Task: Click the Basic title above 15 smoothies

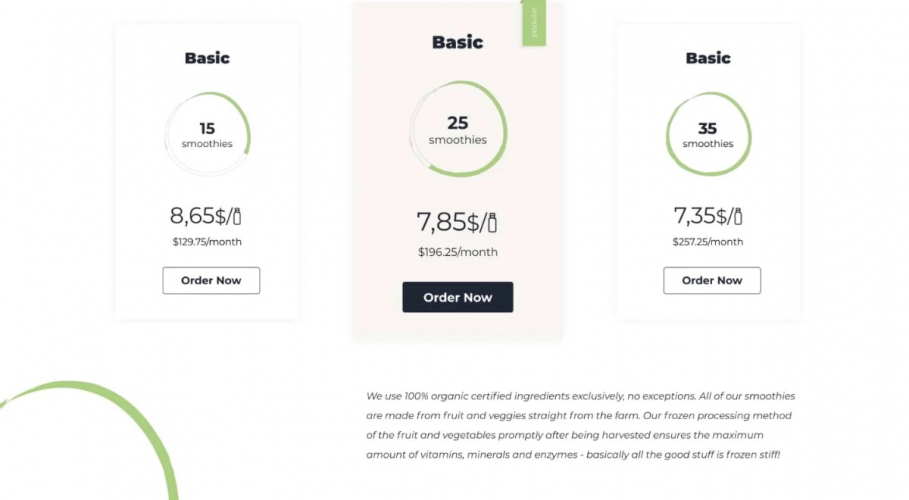Action: 207,58
